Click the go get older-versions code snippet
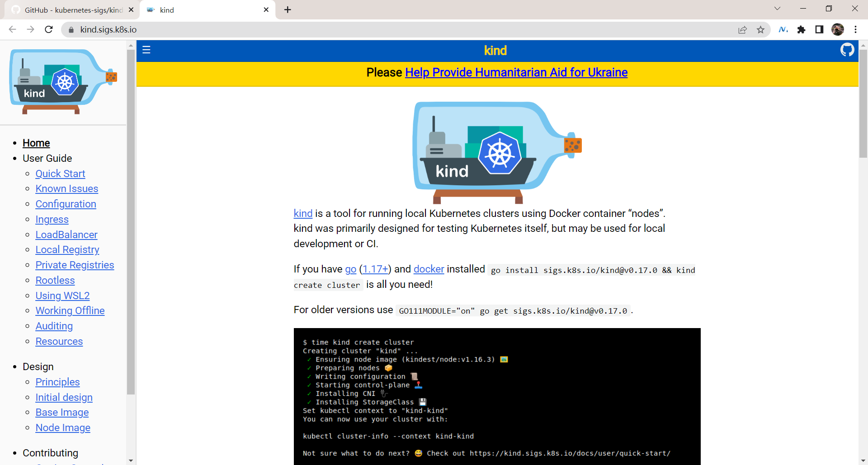 [513, 311]
